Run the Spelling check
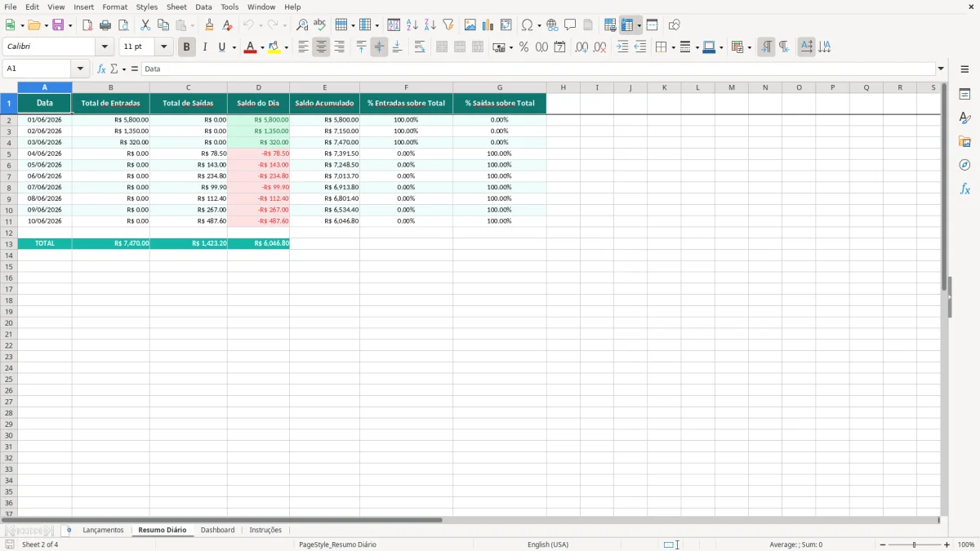 click(320, 25)
